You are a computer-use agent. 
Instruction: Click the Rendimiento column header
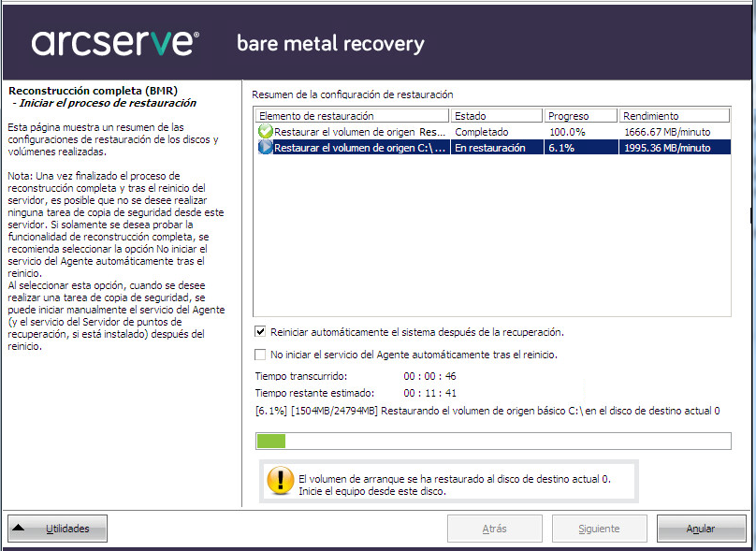[675, 116]
